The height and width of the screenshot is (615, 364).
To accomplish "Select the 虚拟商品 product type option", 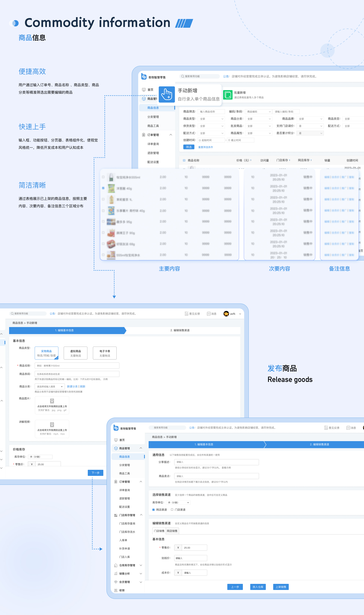I will tap(75, 353).
